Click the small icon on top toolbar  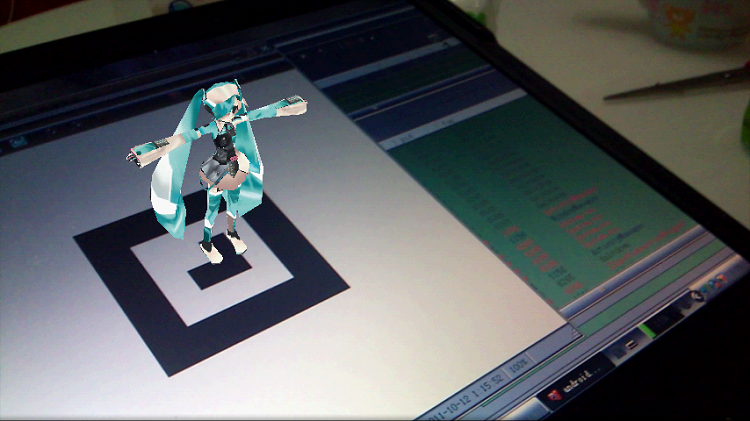[433, 37]
